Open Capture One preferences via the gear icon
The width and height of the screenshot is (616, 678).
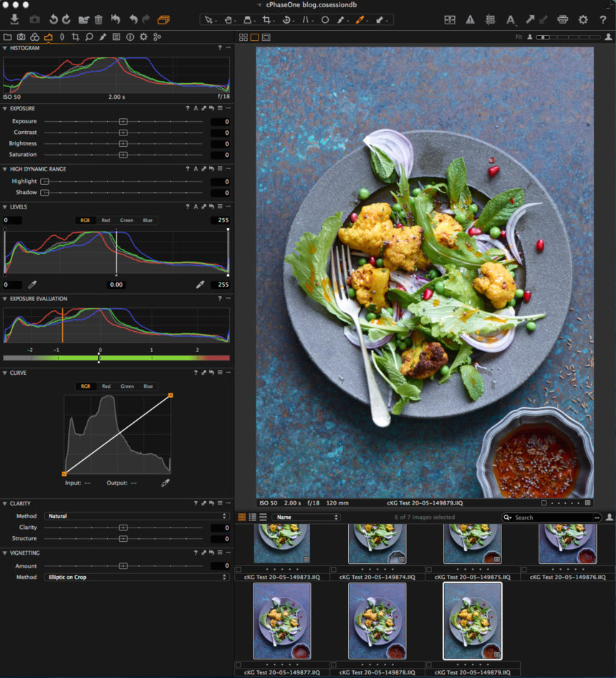[x=583, y=19]
